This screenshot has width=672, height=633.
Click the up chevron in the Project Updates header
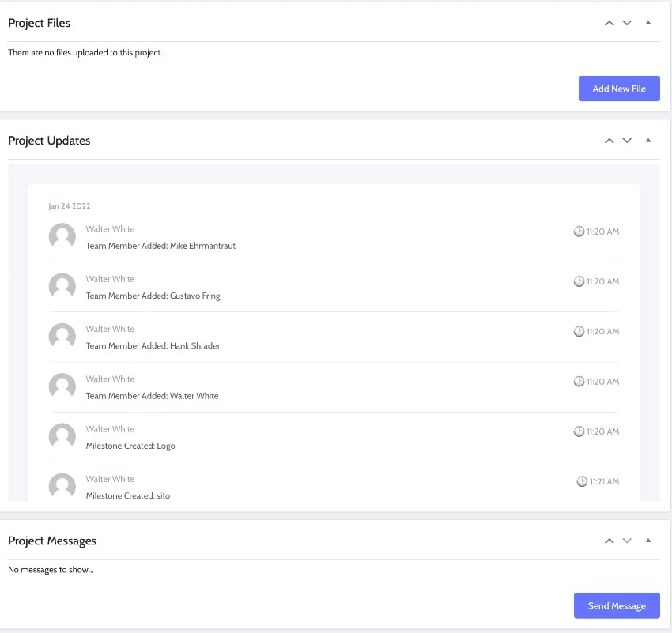tap(609, 140)
